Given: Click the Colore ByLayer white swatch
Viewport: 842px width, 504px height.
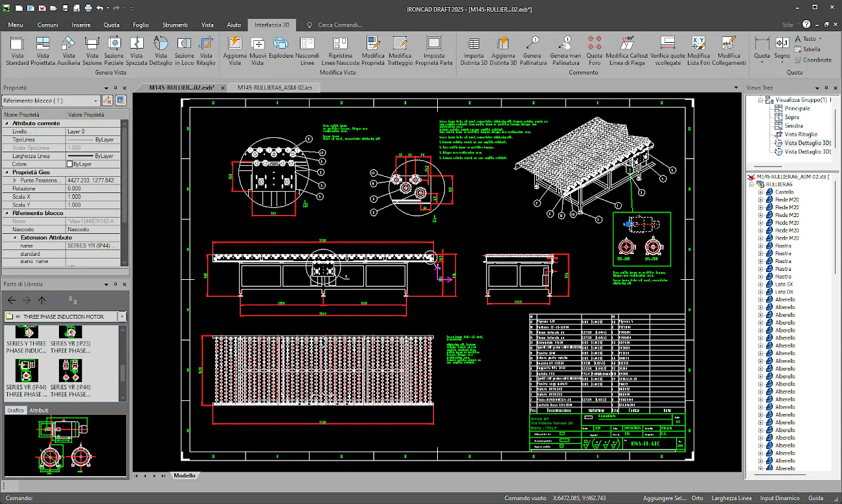Looking at the screenshot, I should (71, 165).
